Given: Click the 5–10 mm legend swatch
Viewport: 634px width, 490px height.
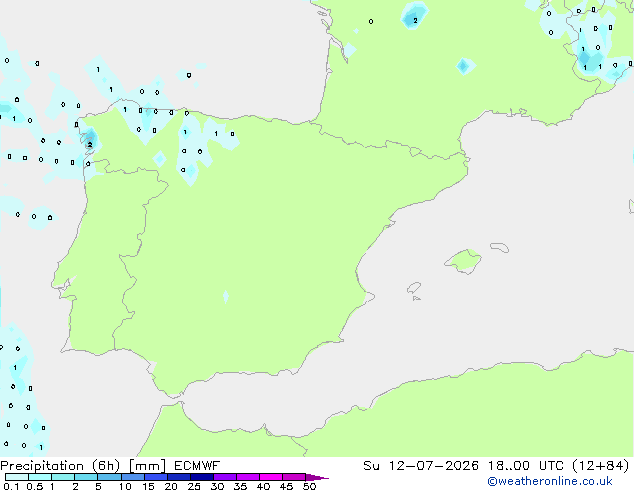Looking at the screenshot, I should [x=110, y=477].
